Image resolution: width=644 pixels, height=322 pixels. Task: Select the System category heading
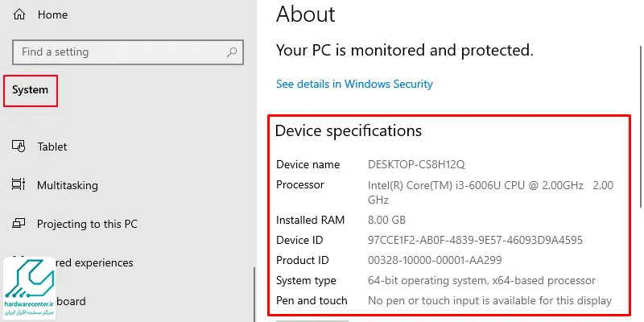tap(30, 90)
